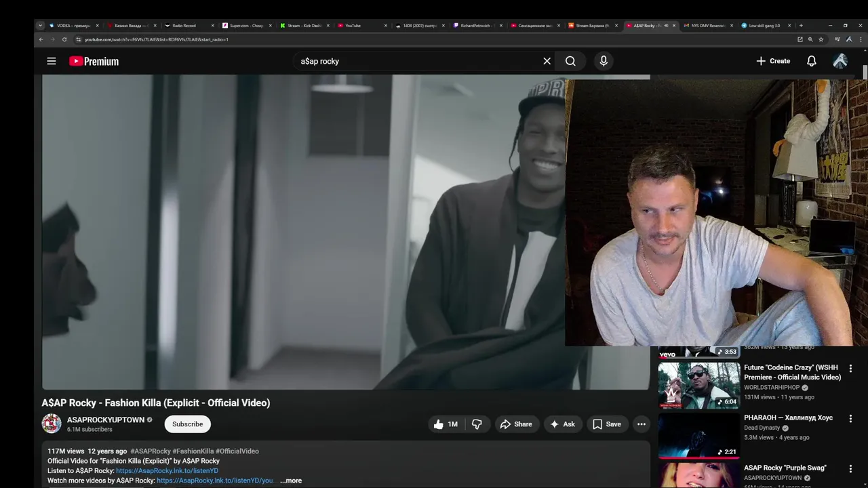Open Future Codeine Crazy thumbnail
The width and height of the screenshot is (868, 488).
tap(699, 385)
